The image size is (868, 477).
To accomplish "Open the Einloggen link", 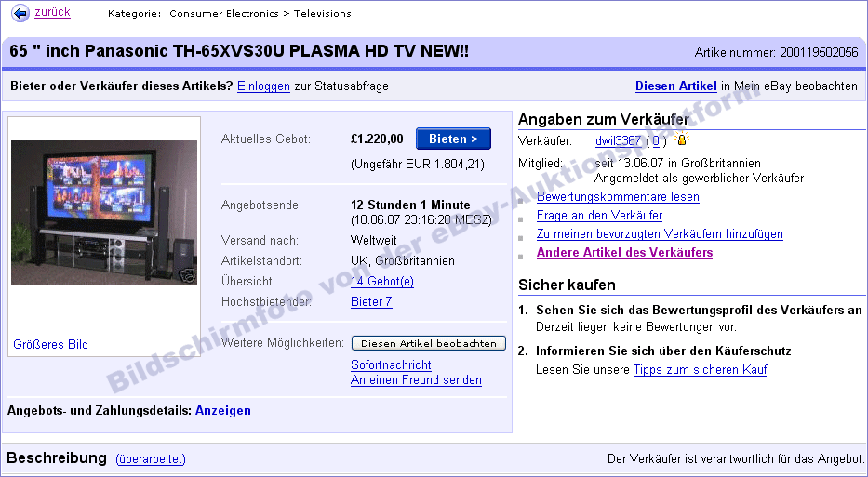I will pos(263,86).
